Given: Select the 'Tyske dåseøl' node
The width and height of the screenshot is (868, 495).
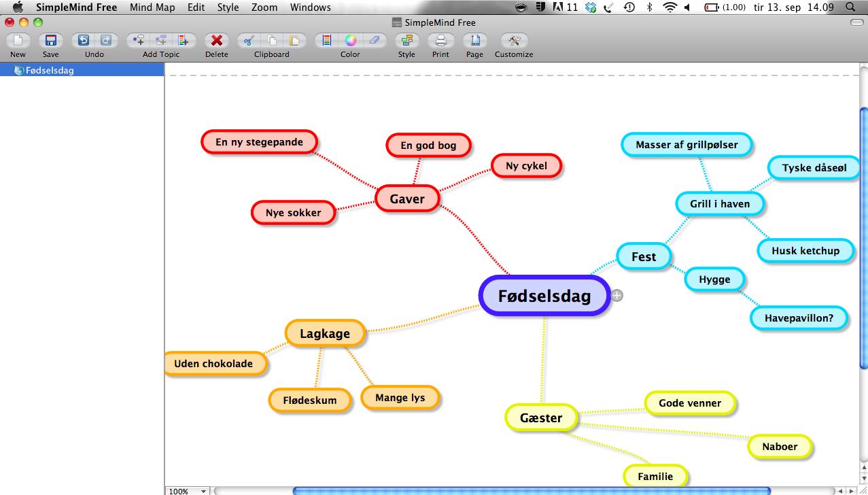Looking at the screenshot, I should point(814,167).
